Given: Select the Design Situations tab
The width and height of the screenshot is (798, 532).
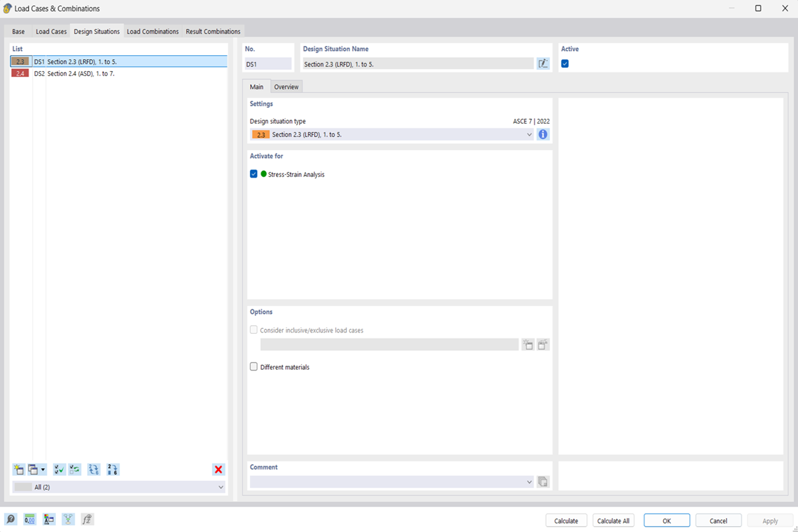Looking at the screenshot, I should tap(97, 31).
